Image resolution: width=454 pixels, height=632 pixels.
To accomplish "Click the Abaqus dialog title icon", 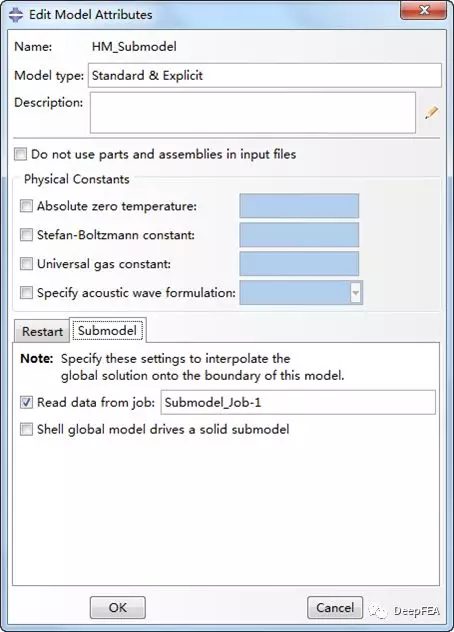I will click(16, 15).
